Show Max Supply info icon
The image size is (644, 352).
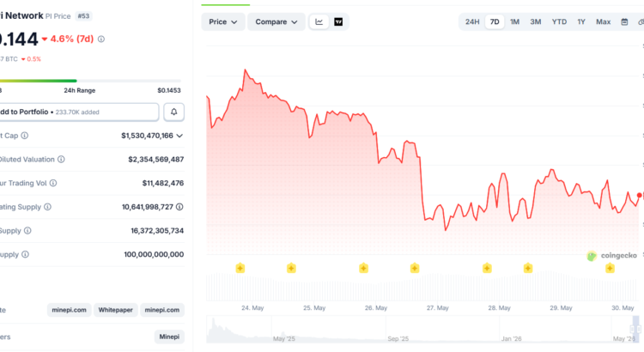pos(25,255)
